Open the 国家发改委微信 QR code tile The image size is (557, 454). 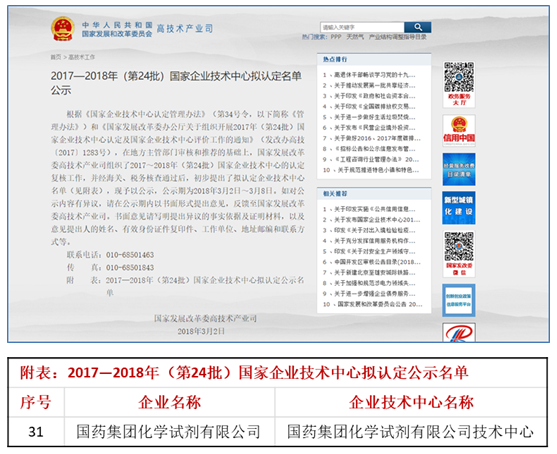point(459,254)
